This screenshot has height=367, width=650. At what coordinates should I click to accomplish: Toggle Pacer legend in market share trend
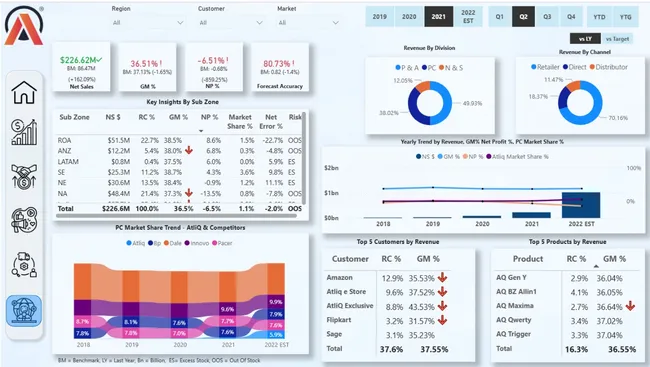[x=222, y=243]
